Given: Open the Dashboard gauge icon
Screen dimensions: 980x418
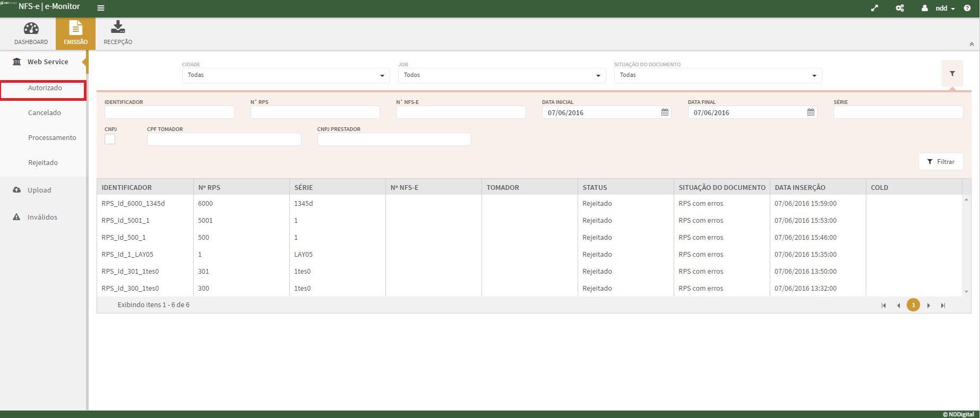Looking at the screenshot, I should pyautogui.click(x=31, y=29).
